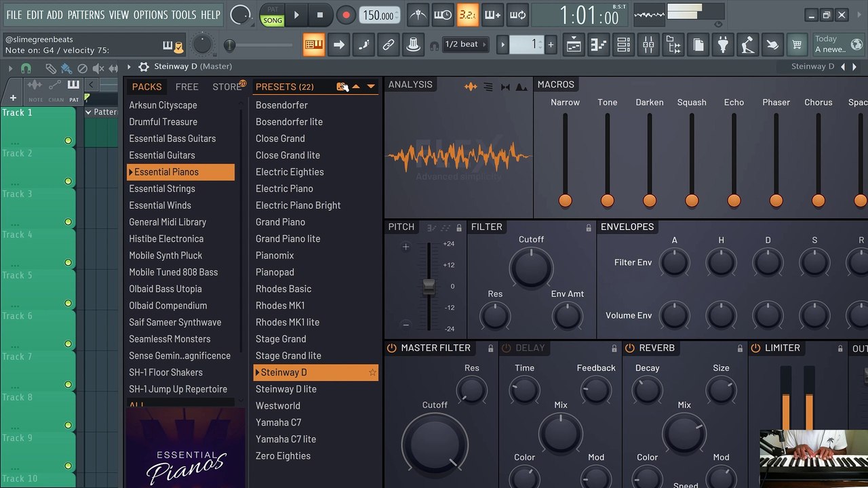Toggle Track 1 mute light
The image size is (868, 488).
[68, 140]
